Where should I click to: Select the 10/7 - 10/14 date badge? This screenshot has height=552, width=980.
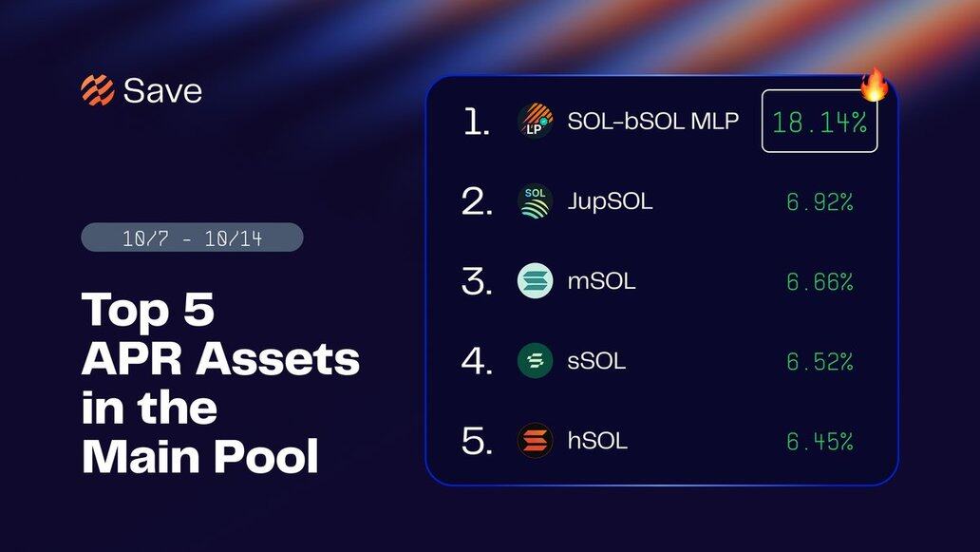(x=192, y=238)
